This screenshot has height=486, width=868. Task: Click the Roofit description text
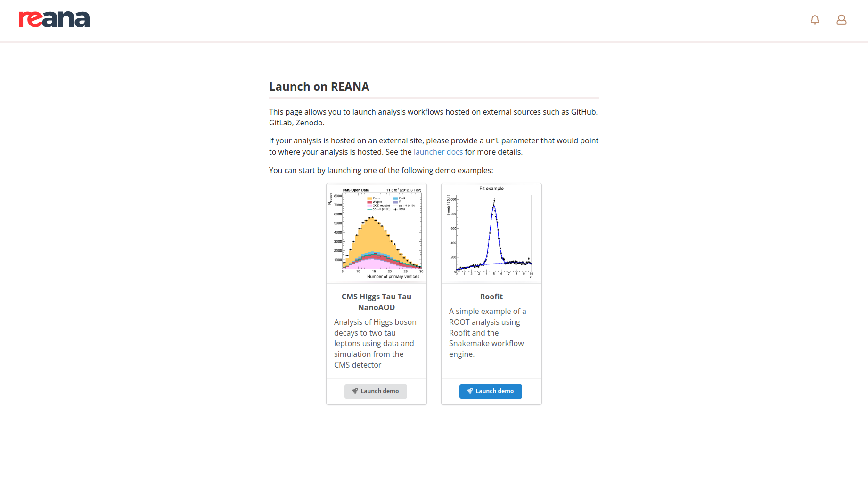(x=488, y=332)
